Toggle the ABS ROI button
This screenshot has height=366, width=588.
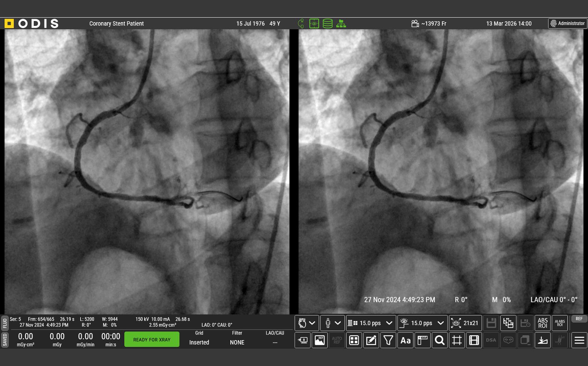click(543, 323)
